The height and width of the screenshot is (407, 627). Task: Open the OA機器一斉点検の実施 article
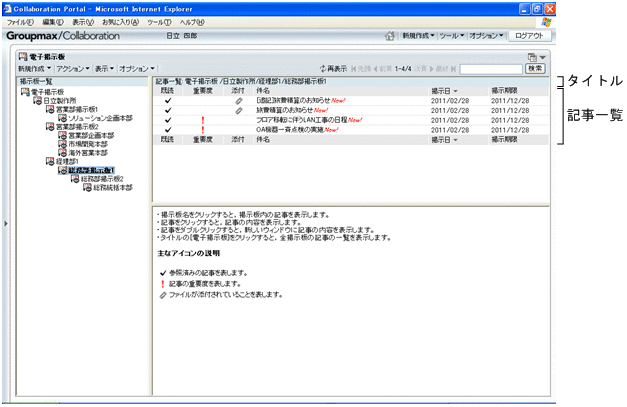click(x=290, y=130)
